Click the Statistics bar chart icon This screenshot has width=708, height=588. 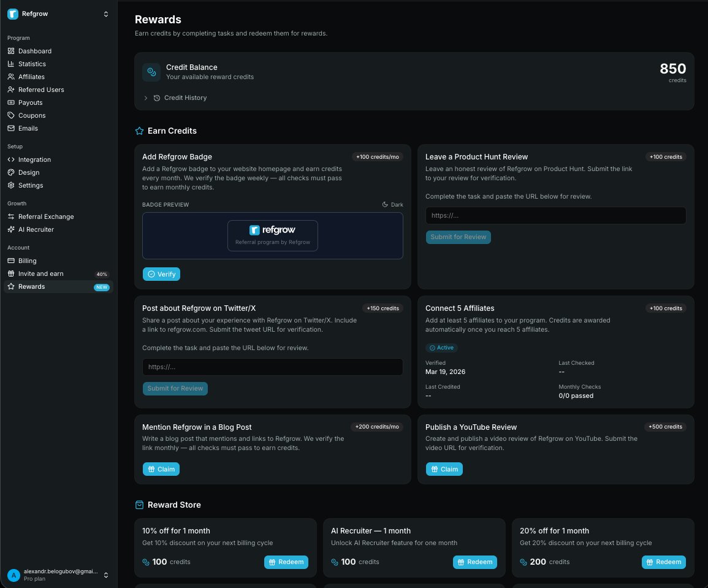11,64
